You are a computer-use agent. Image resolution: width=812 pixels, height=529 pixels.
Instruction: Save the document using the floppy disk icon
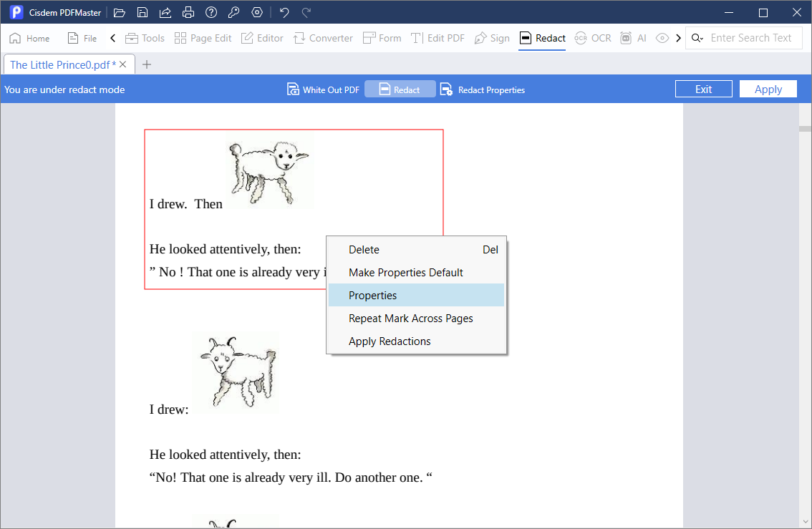[142, 12]
